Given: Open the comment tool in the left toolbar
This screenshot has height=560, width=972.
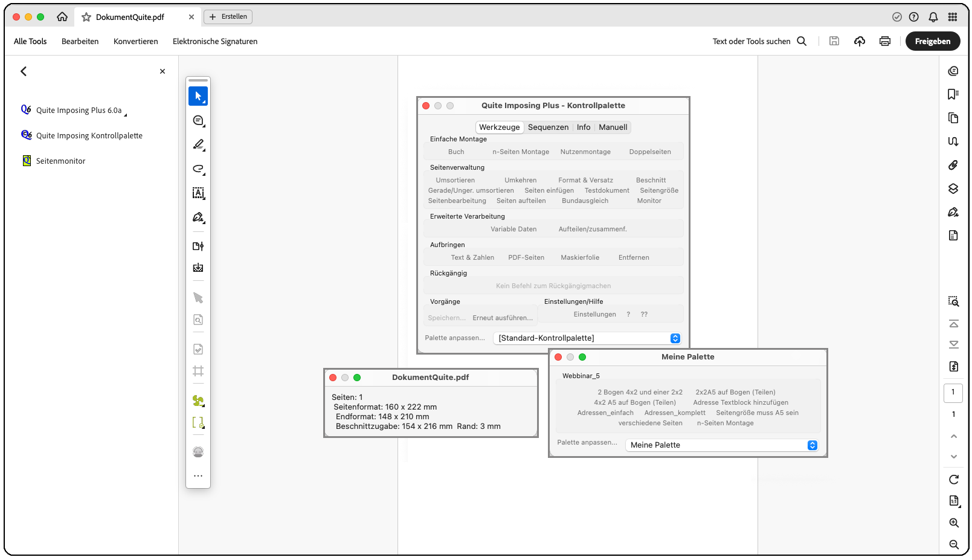Looking at the screenshot, I should (198, 120).
